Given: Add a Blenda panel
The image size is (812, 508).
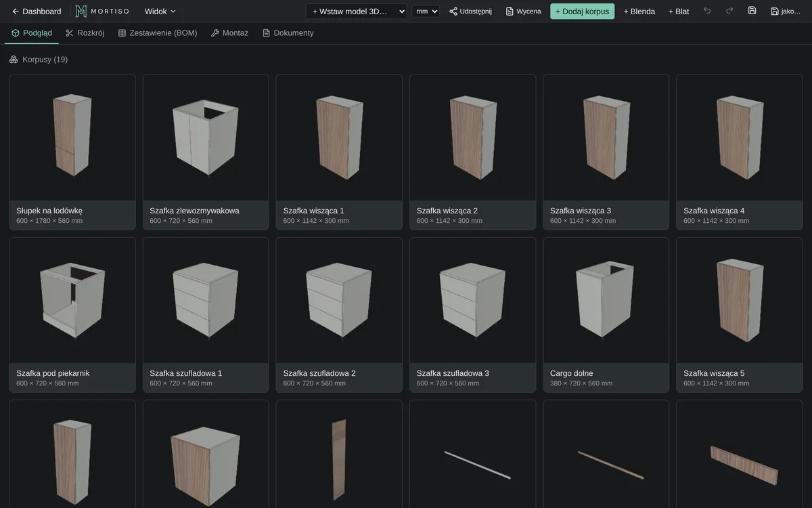Looking at the screenshot, I should click(x=639, y=12).
